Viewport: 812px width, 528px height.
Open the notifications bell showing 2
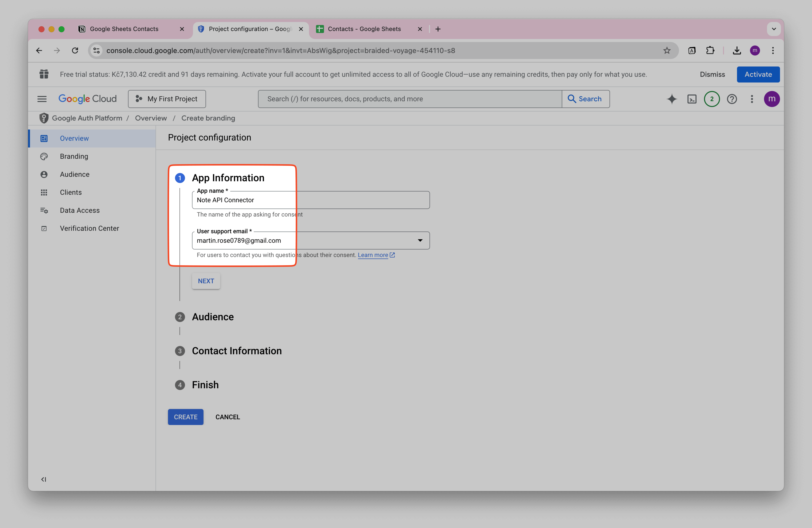pyautogui.click(x=712, y=99)
